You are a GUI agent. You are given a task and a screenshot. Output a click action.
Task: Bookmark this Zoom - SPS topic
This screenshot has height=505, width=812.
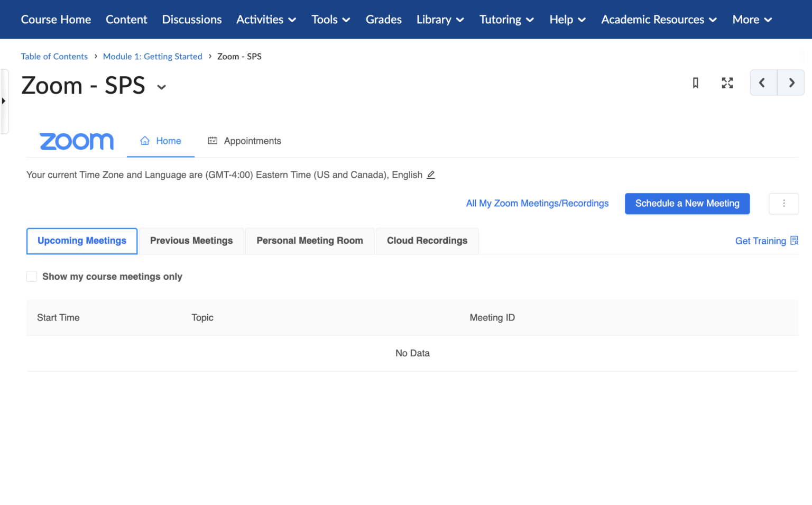pos(695,83)
